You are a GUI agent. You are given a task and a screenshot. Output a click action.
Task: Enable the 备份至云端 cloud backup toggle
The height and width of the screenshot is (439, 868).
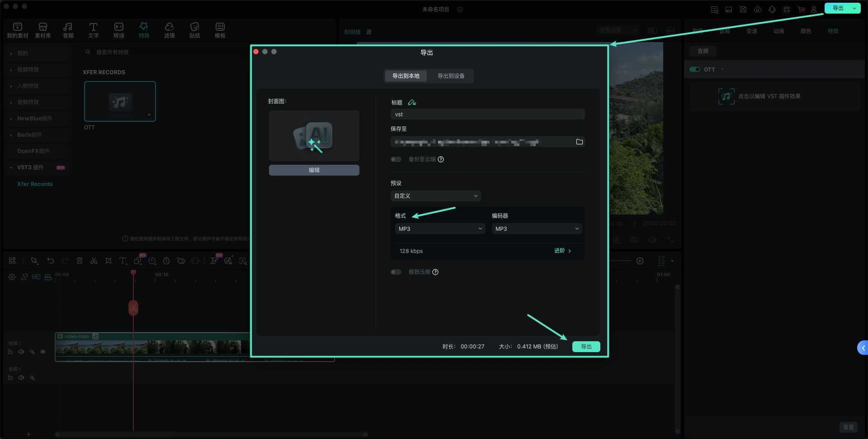[396, 159]
